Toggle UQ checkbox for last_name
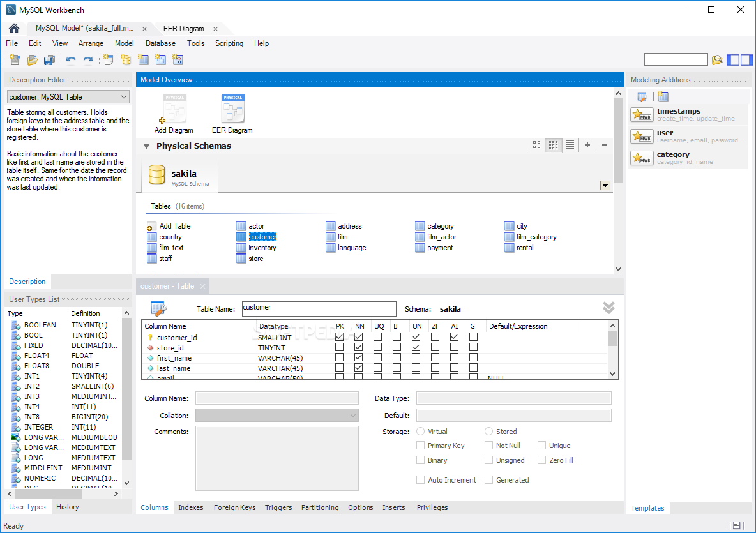The height and width of the screenshot is (533, 756). coord(377,368)
